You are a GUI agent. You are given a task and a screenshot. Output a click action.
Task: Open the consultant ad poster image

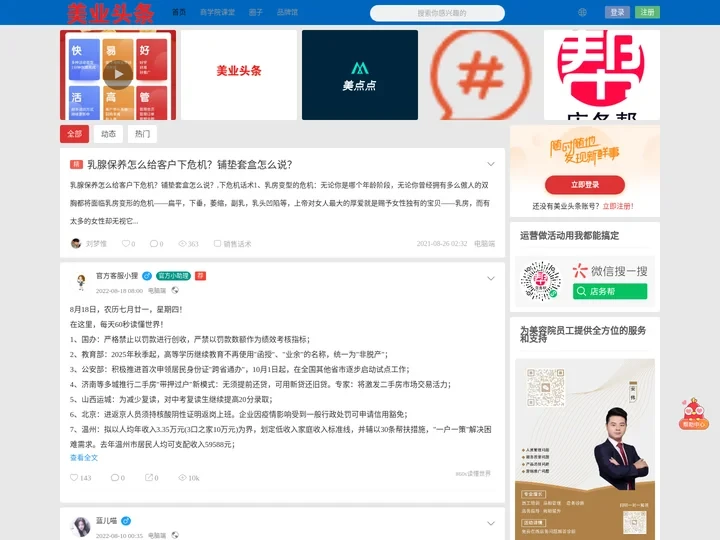585,449
